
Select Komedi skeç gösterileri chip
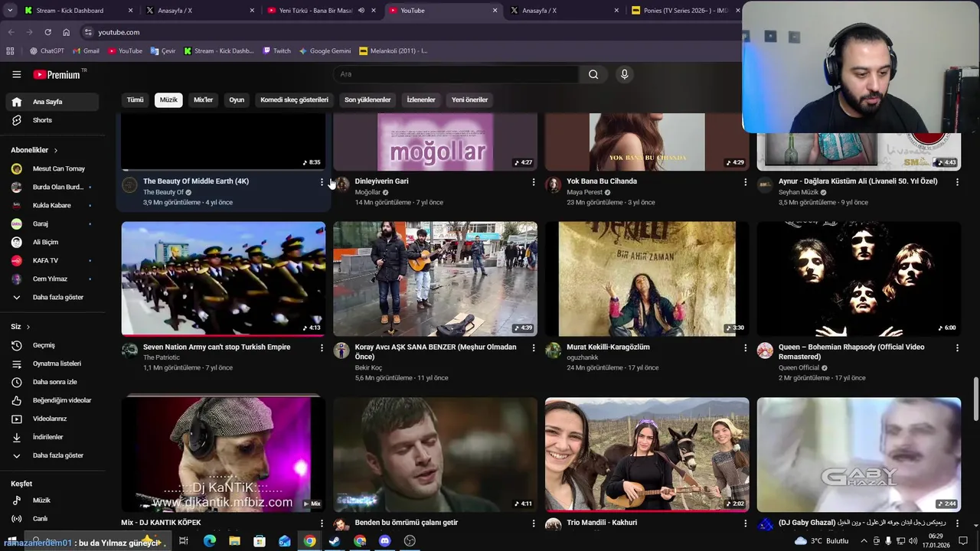294,99
